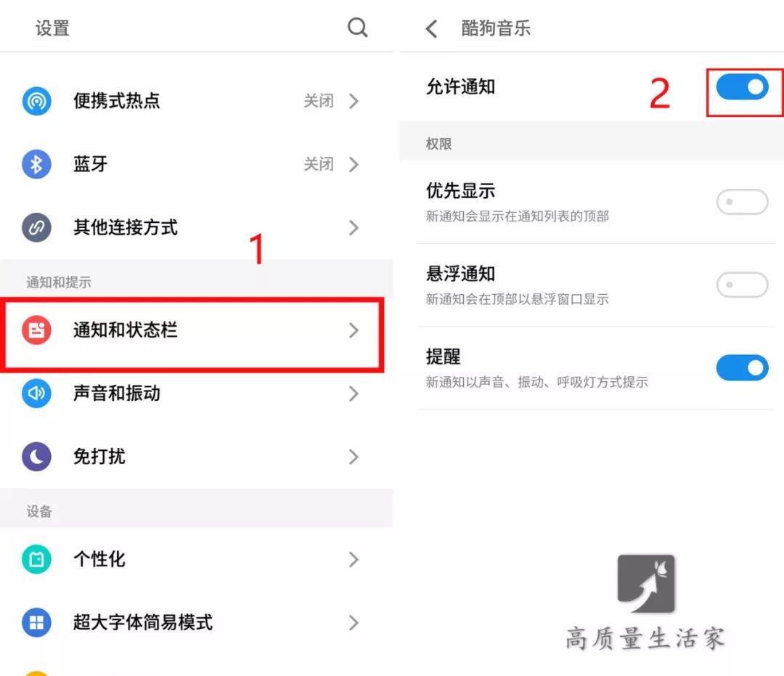
Task: Open the 声音和振动 settings label
Action: 116,394
